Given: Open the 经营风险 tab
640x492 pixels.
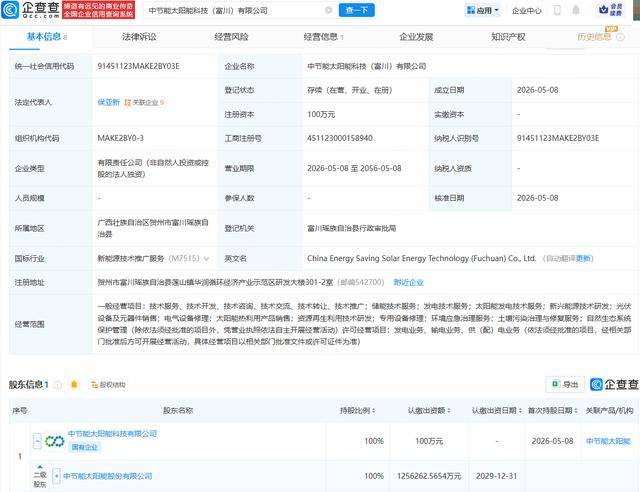Looking at the screenshot, I should pos(231,37).
